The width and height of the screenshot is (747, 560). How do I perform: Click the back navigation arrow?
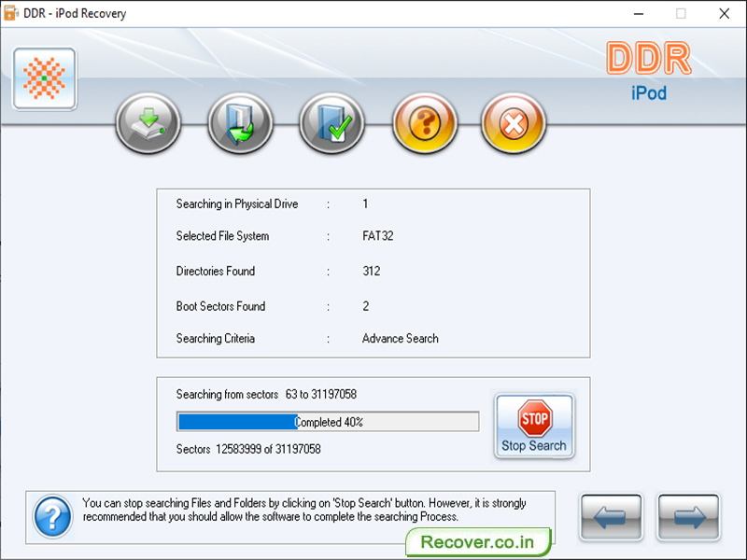(611, 518)
